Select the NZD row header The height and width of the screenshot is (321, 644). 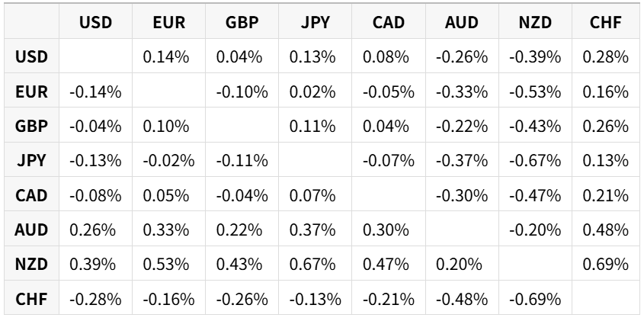[31, 264]
